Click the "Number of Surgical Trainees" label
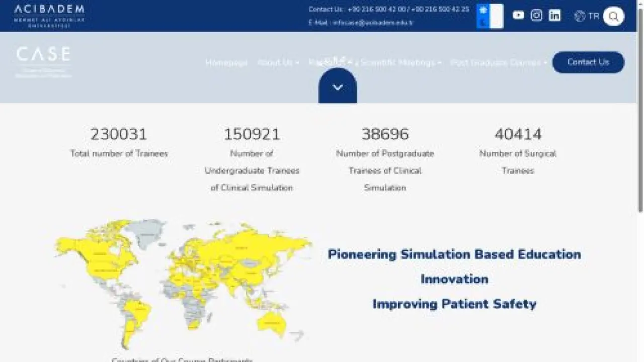The image size is (644, 362). [518, 162]
